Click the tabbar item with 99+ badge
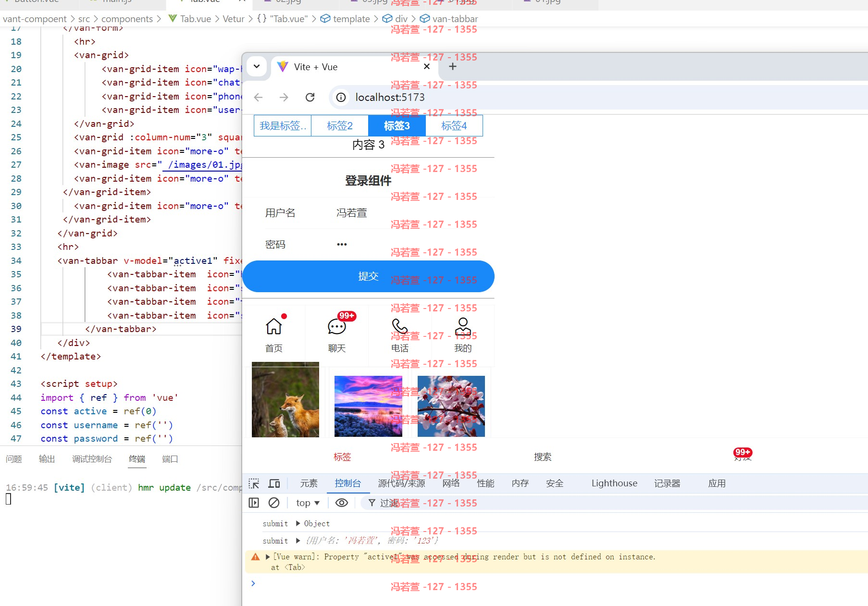Image resolution: width=868 pixels, height=606 pixels. coord(743,454)
